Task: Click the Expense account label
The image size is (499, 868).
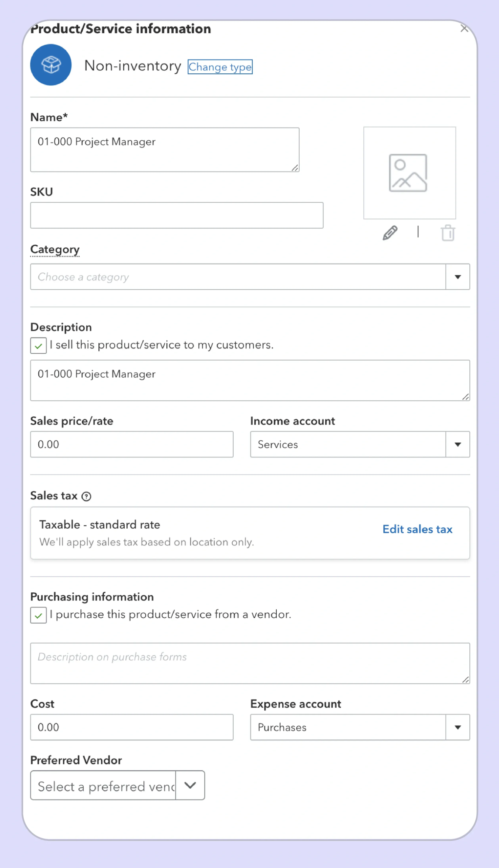Action: (x=296, y=704)
